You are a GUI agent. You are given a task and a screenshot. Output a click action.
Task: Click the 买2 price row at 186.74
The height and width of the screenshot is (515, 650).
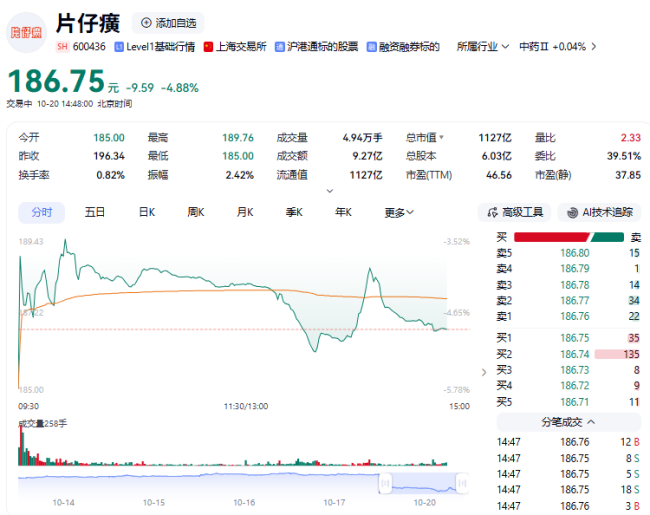(x=567, y=354)
